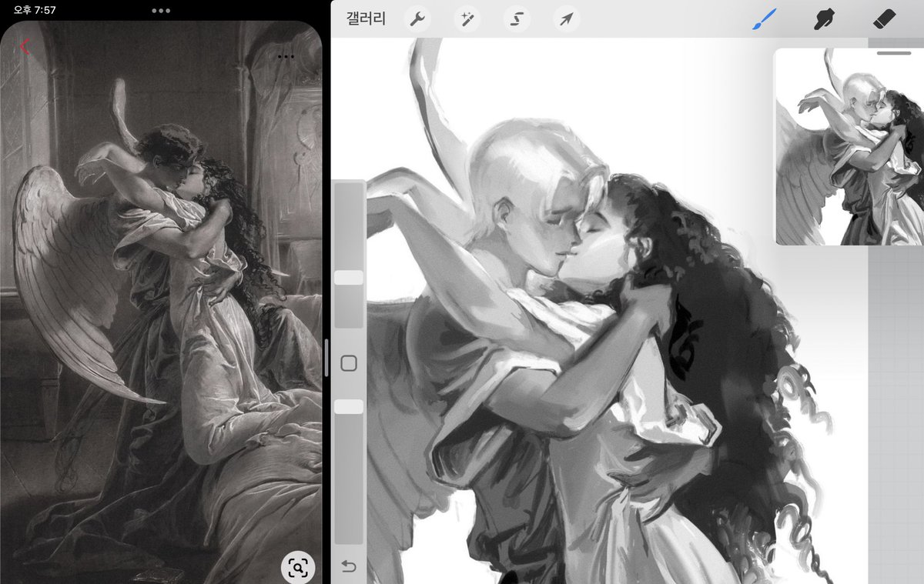Tap the brush size slider handle

[x=348, y=277]
